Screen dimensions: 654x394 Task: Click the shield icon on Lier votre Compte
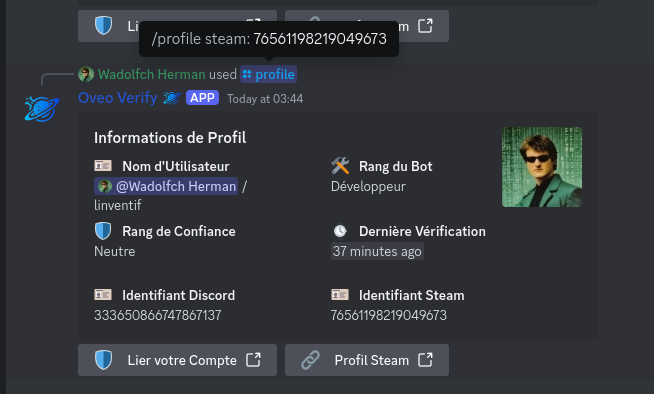pyautogui.click(x=103, y=360)
